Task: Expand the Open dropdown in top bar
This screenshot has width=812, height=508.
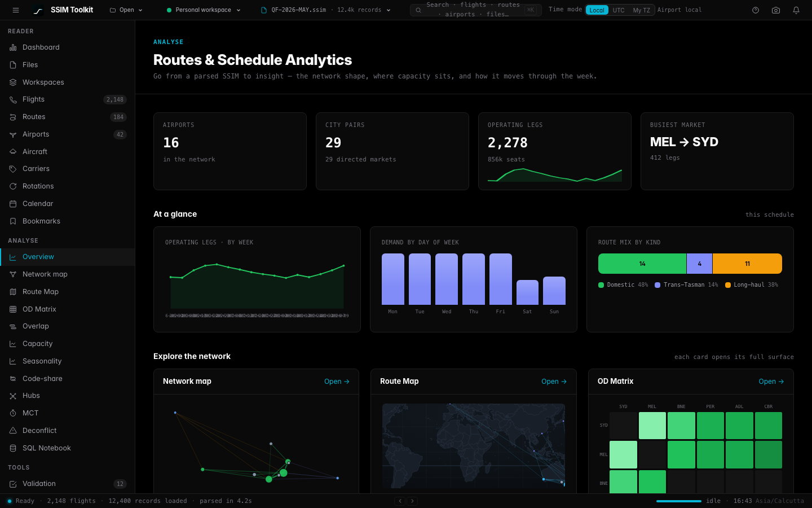Action: click(x=126, y=10)
